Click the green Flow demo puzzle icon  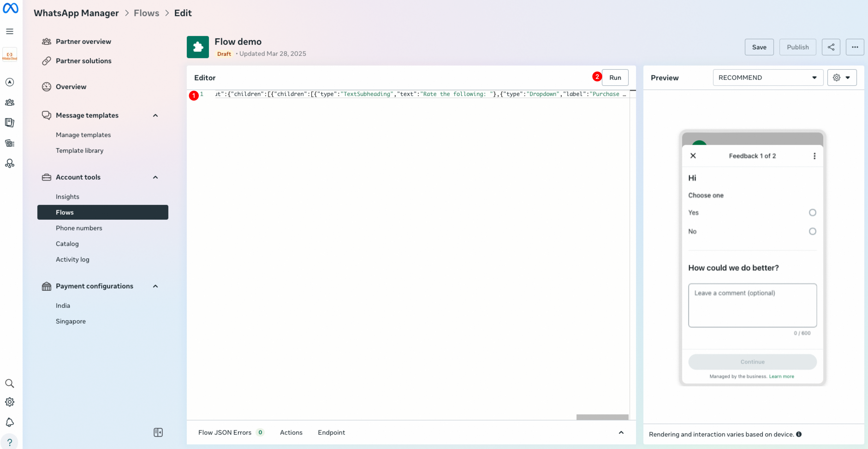coord(198,47)
